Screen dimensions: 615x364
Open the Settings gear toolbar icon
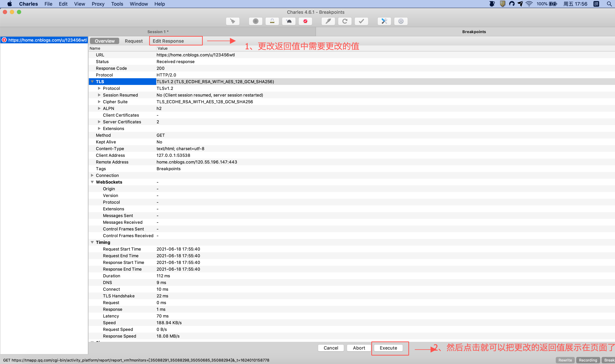(401, 21)
